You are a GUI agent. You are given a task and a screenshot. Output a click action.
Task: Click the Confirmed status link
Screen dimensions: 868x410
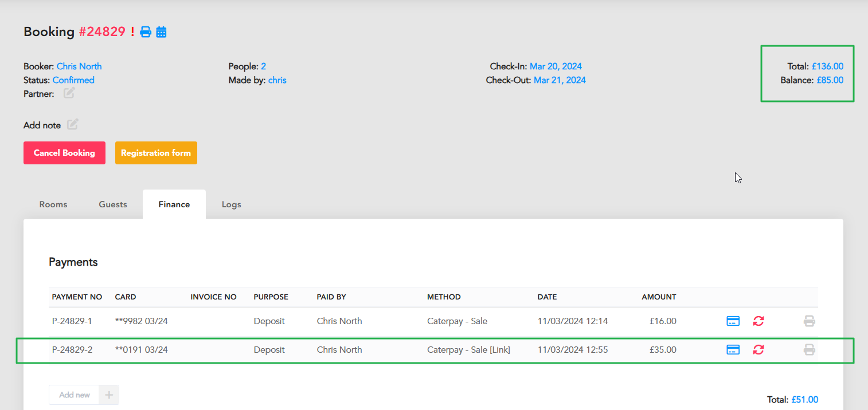(73, 80)
